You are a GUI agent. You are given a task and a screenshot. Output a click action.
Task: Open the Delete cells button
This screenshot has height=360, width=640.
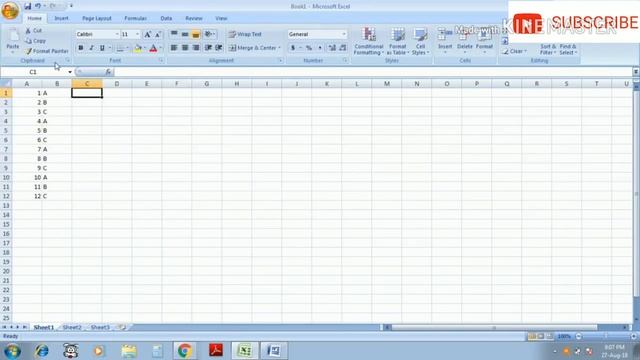464,41
